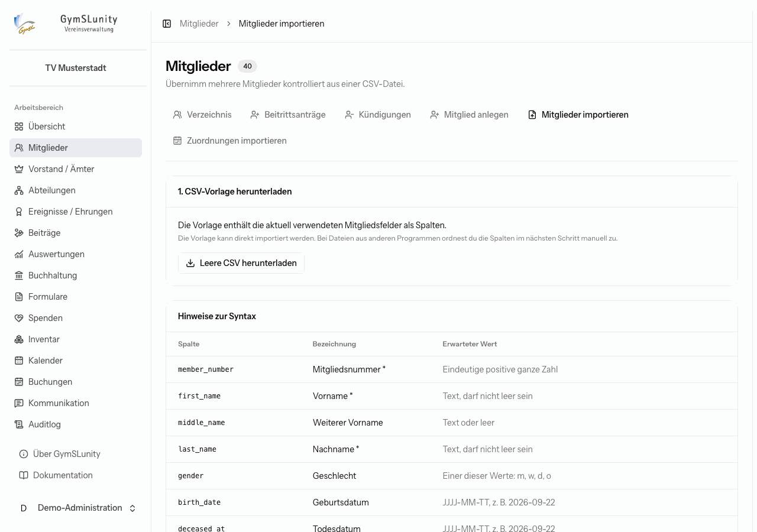The height and width of the screenshot is (532, 757).
Task: Click the Mitglied anlegen user-plus icon
Action: (x=435, y=115)
